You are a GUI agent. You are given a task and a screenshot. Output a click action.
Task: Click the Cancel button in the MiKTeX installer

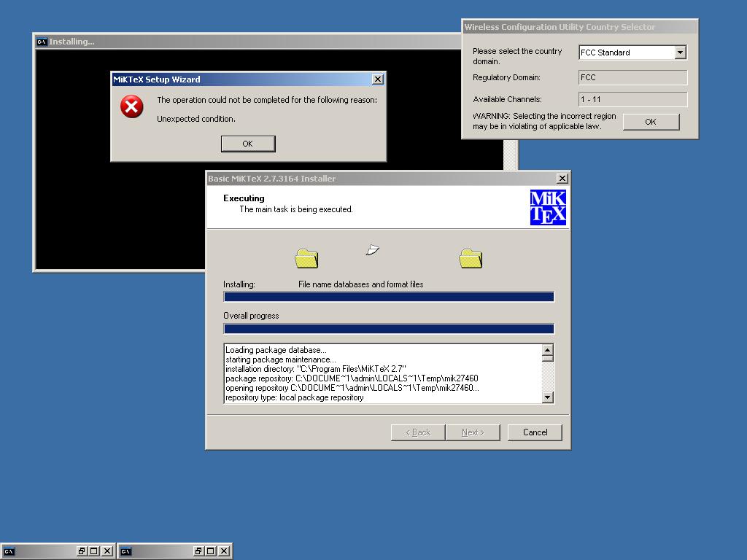[x=535, y=432]
